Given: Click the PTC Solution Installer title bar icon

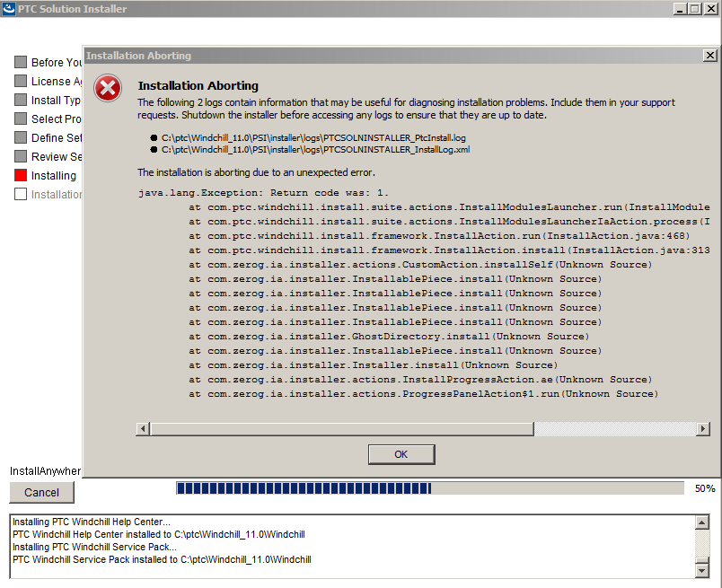Looking at the screenshot, I should (9, 8).
